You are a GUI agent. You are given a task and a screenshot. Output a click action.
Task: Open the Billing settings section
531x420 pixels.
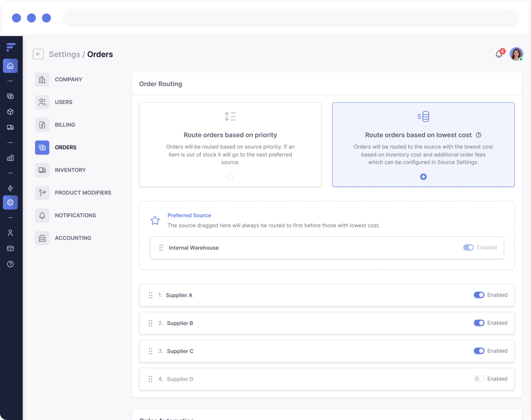coord(65,125)
